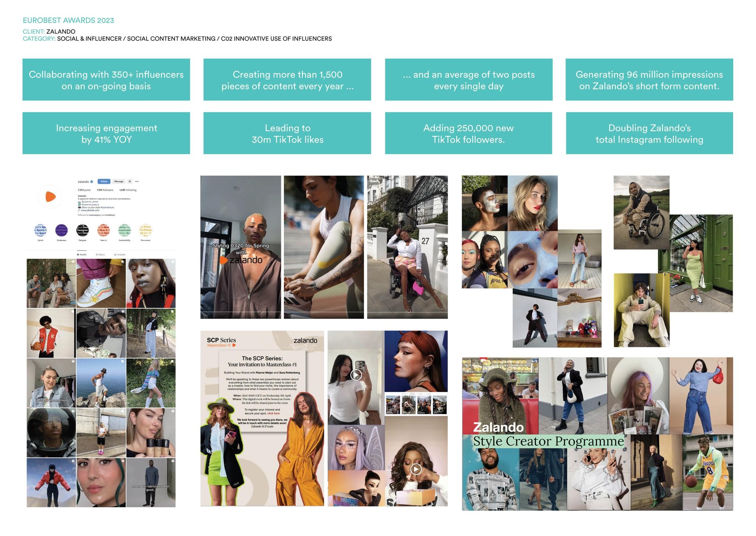Open the Sports story highlight
The width and height of the screenshot is (756, 536).
click(x=41, y=230)
